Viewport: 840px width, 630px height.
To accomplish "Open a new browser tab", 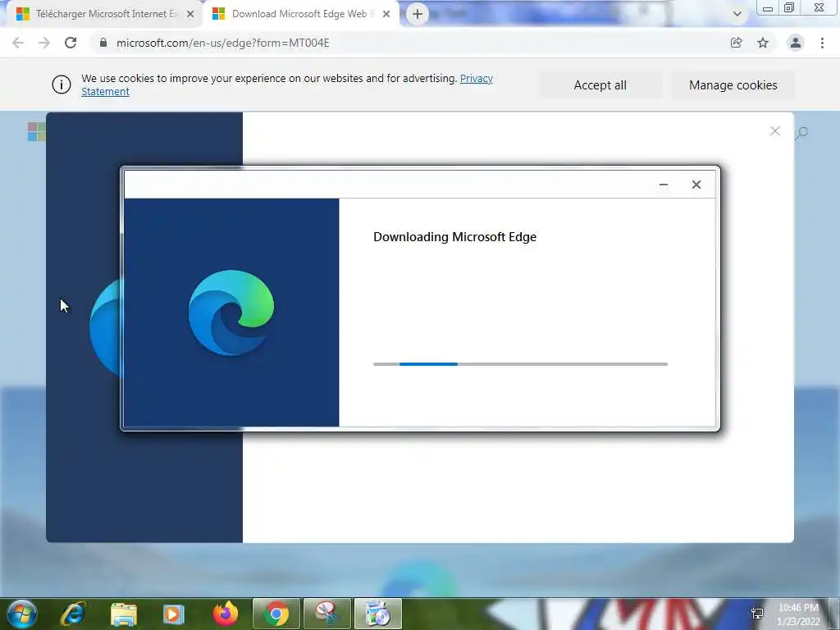I will click(x=418, y=14).
